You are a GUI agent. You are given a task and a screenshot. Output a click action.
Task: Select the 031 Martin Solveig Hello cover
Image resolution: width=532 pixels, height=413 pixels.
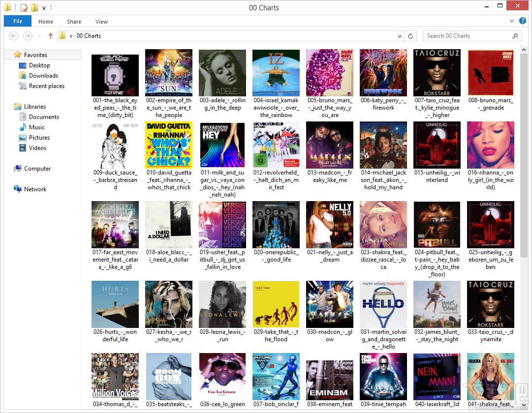tap(383, 304)
